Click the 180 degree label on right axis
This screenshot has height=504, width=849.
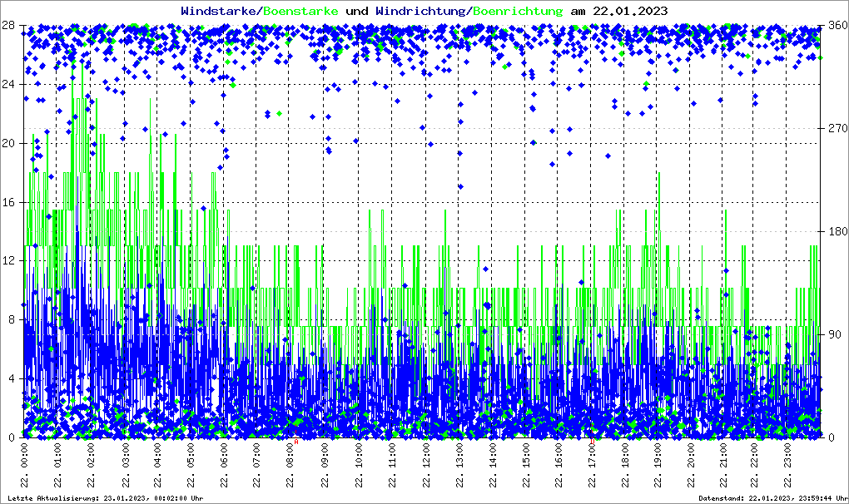click(x=837, y=231)
